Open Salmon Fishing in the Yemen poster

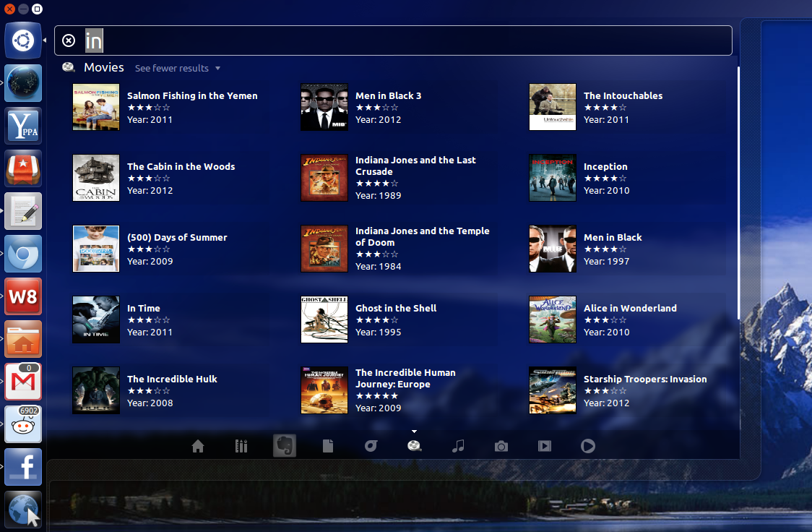96,107
